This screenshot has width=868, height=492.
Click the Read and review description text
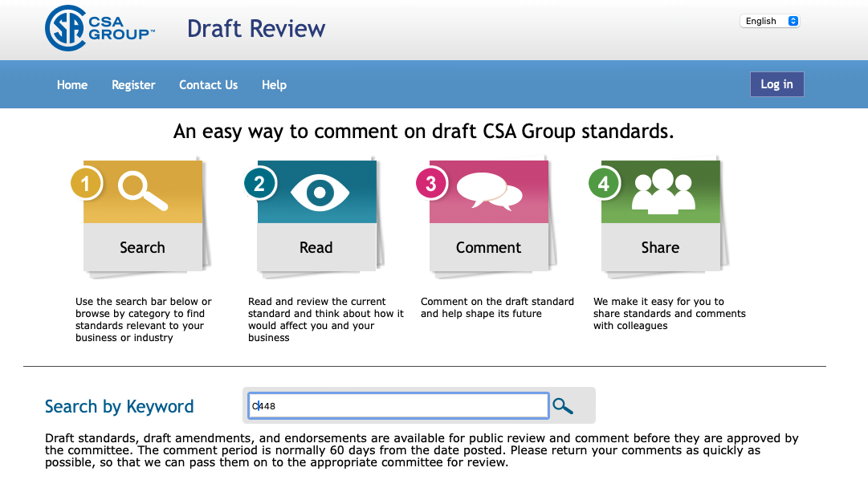click(325, 319)
